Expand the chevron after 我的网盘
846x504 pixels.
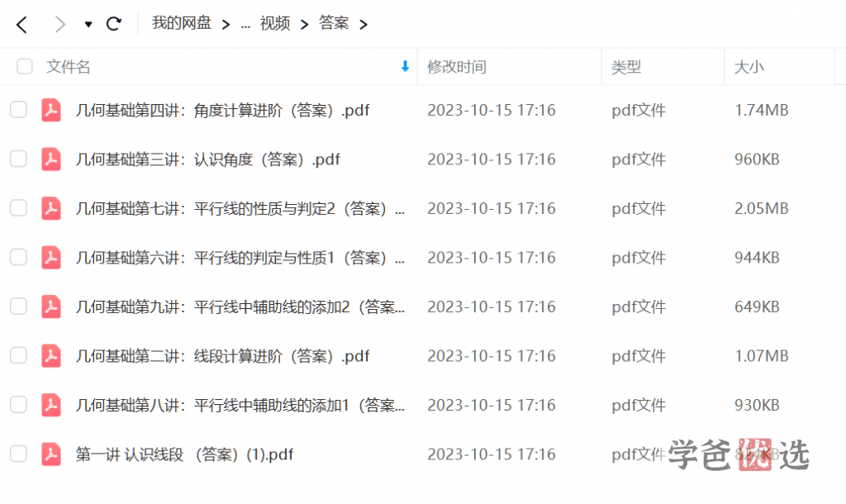pyautogui.click(x=226, y=24)
